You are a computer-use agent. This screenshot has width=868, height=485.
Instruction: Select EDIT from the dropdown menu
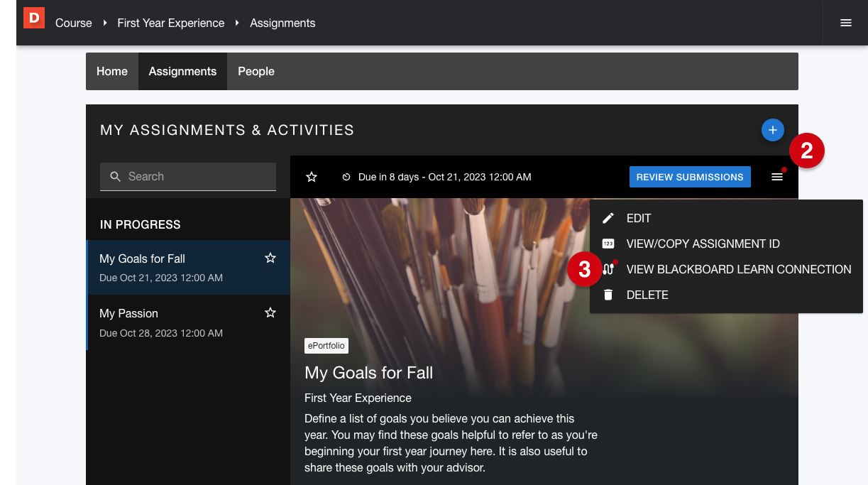(726, 218)
